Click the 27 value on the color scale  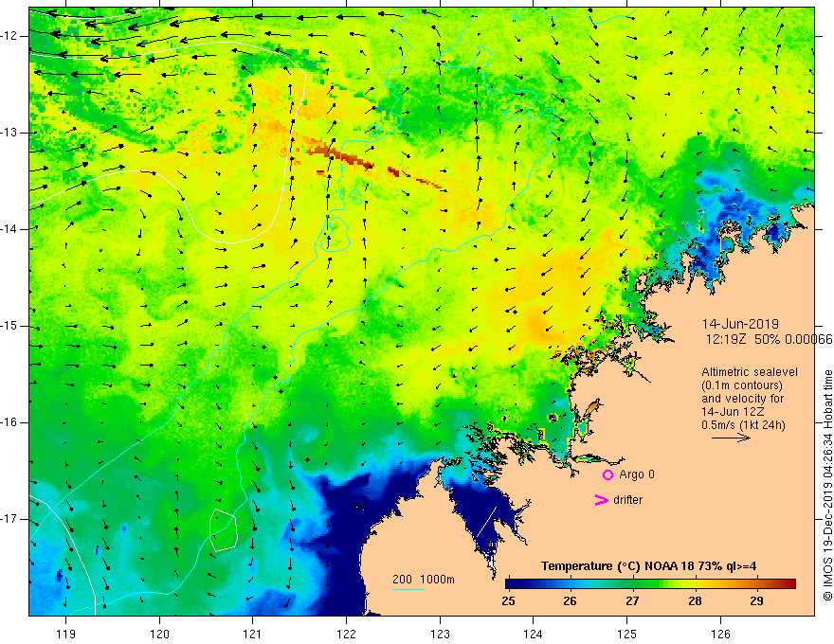pyautogui.click(x=632, y=601)
